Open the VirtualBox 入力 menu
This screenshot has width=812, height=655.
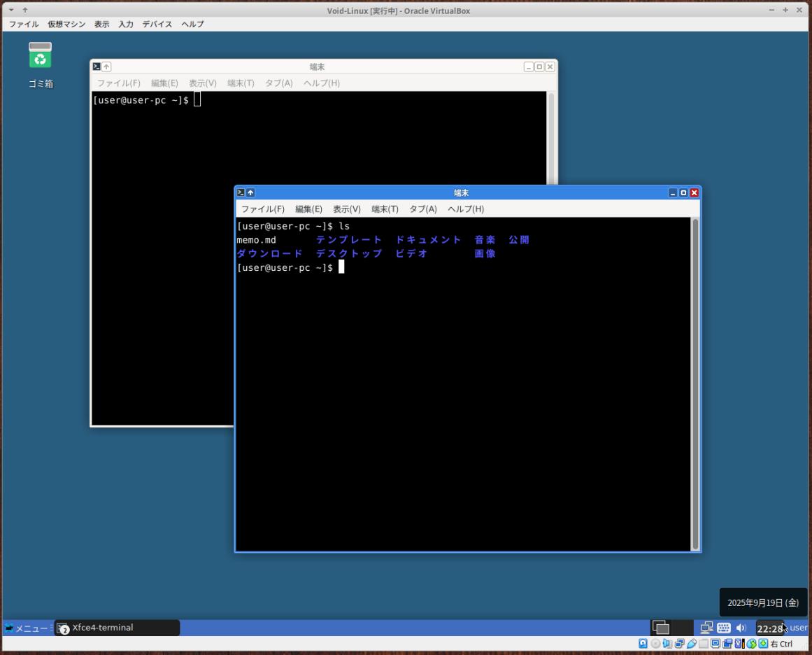point(126,24)
